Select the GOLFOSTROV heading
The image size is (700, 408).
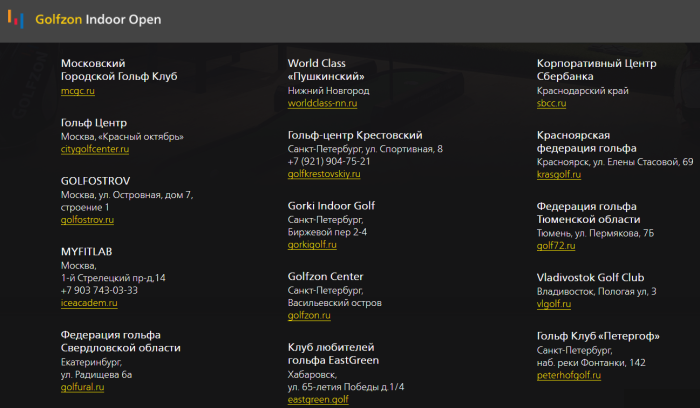(96, 181)
